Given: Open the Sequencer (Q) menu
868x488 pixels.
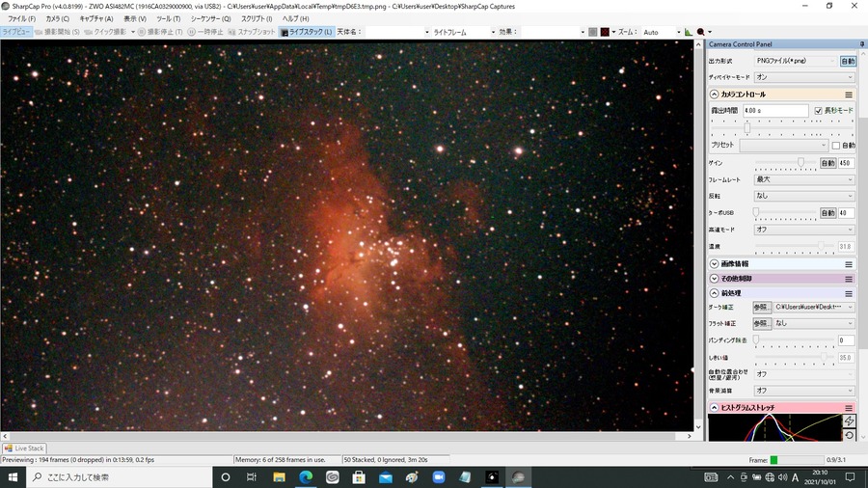Looking at the screenshot, I should click(x=210, y=19).
